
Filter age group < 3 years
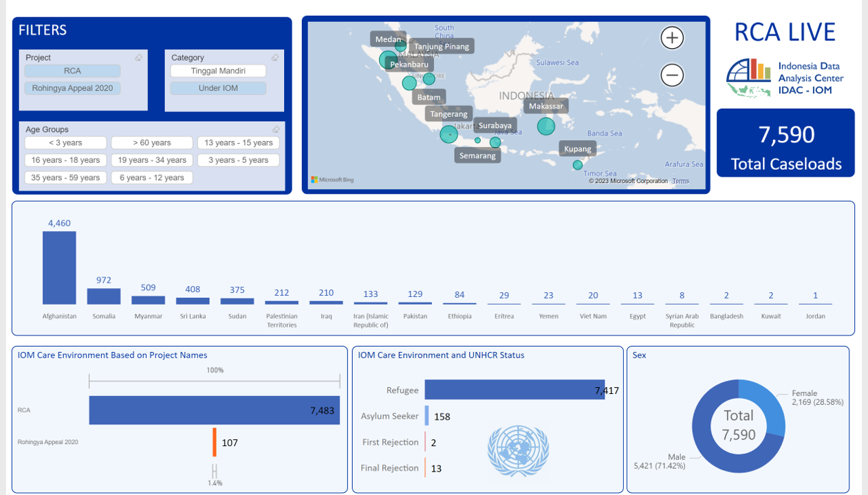65,143
